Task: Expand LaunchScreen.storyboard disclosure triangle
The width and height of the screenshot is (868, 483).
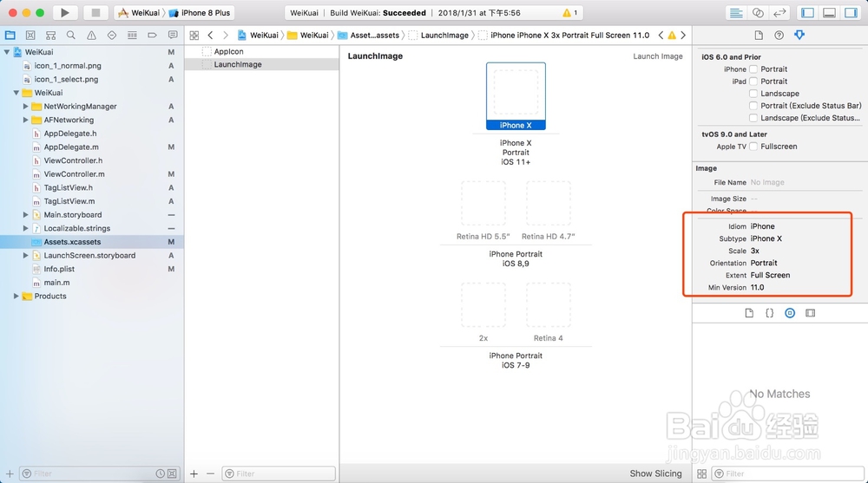Action: click(x=25, y=256)
